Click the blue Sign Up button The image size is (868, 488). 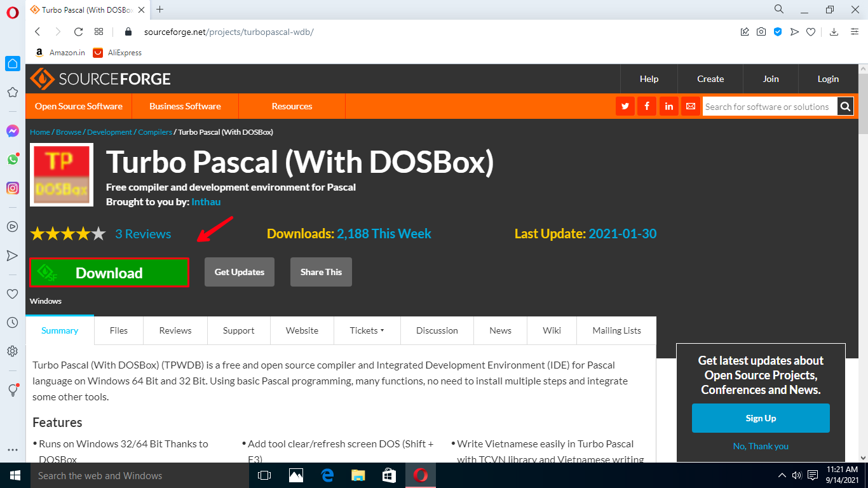[761, 418]
